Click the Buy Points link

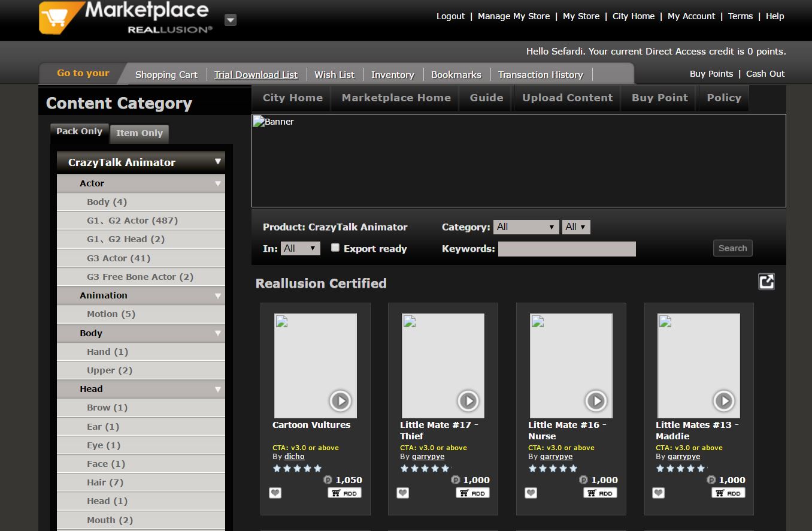point(711,74)
